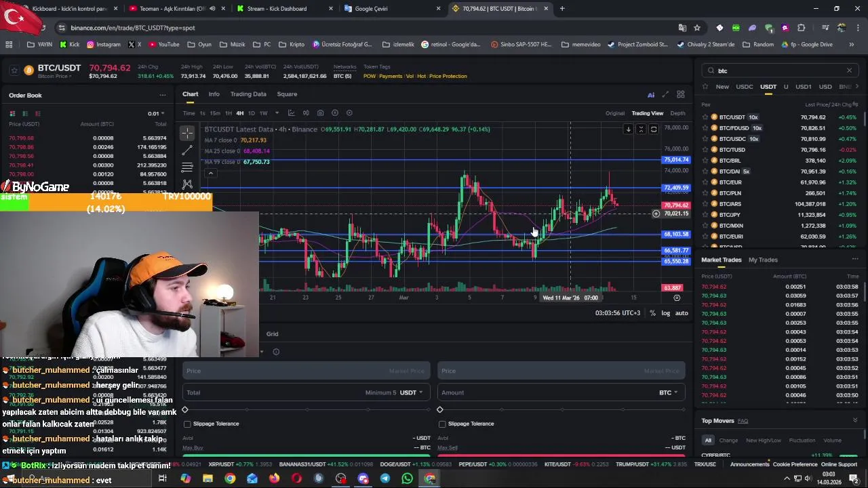Take a chart snapshot with camera icon
Image resolution: width=868 pixels, height=488 pixels.
coord(320,113)
